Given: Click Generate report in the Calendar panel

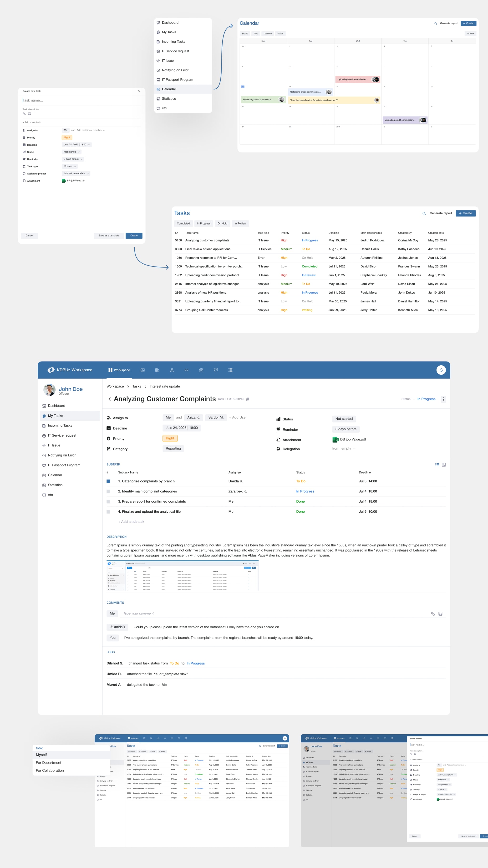Looking at the screenshot, I should [449, 24].
